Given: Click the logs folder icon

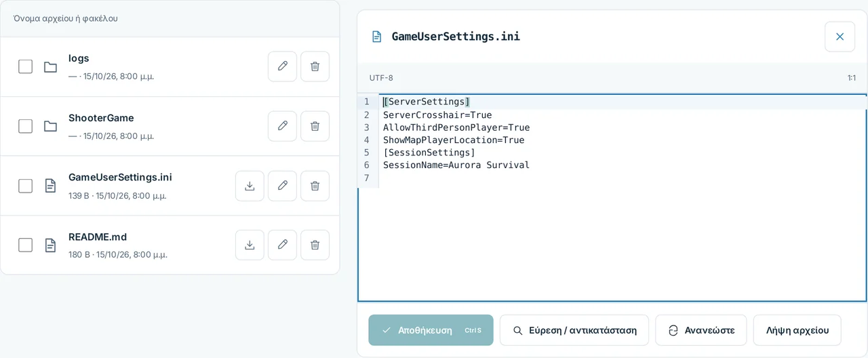Looking at the screenshot, I should pos(50,66).
